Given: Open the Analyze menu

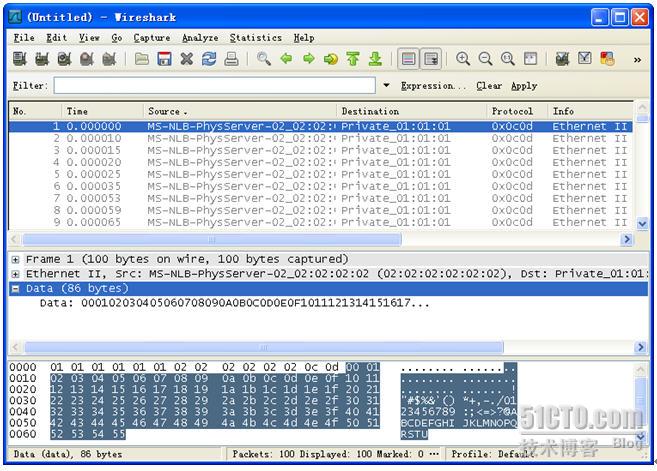Looking at the screenshot, I should tap(200, 38).
